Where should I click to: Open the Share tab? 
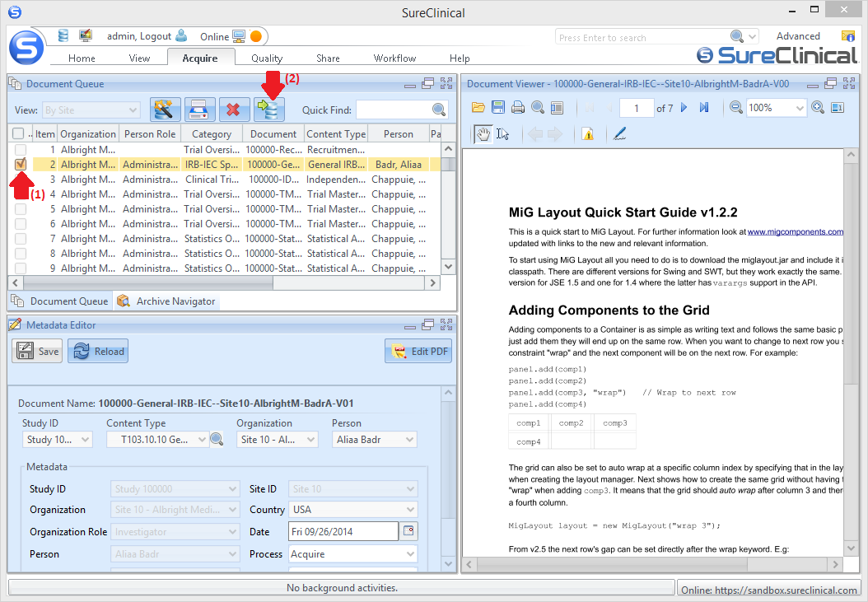coord(329,58)
